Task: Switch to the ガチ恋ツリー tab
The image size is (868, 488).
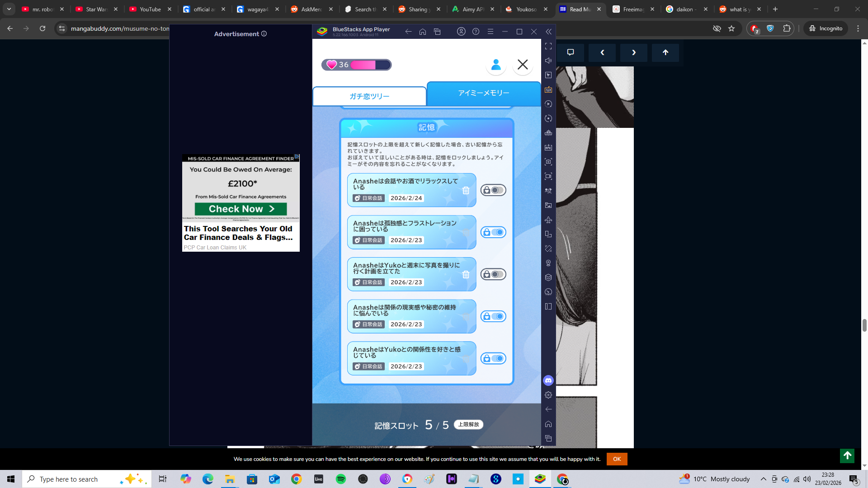Action: 369,96
